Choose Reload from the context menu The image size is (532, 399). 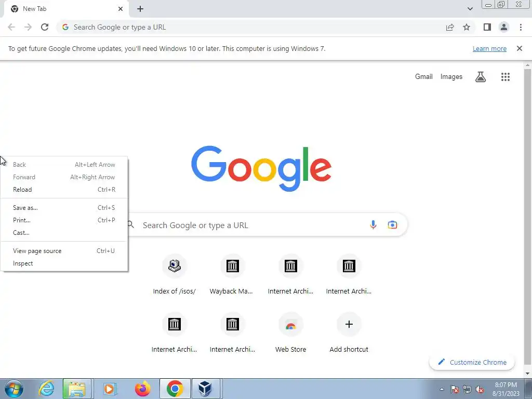(x=64, y=189)
